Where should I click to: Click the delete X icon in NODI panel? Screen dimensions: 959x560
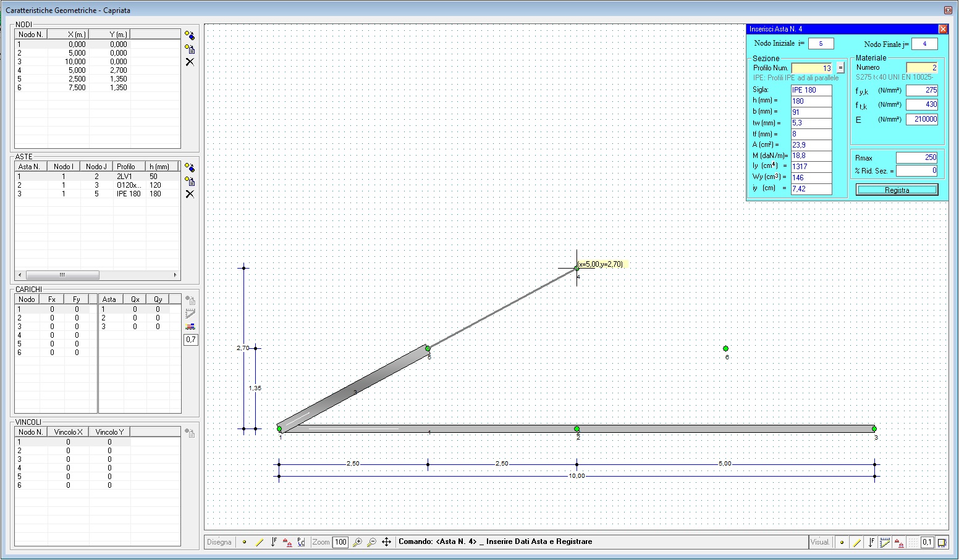coord(190,62)
